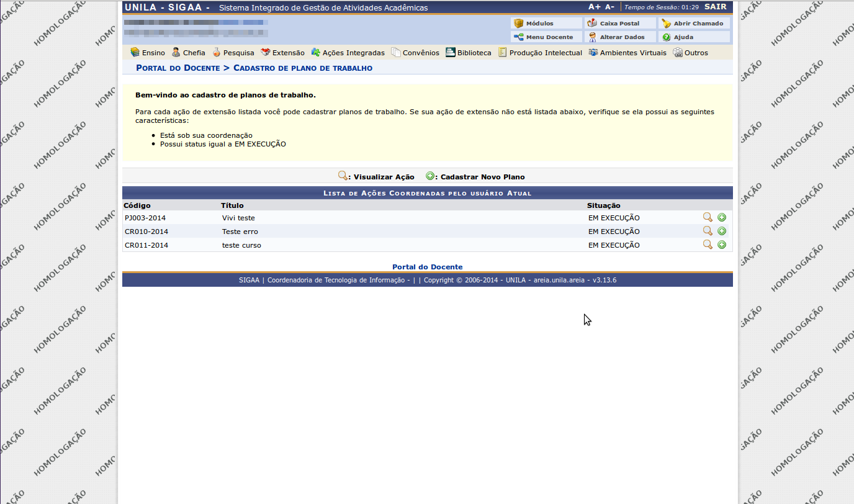Open the Produção Intelectual menu
This screenshot has height=504, width=854.
[546, 53]
